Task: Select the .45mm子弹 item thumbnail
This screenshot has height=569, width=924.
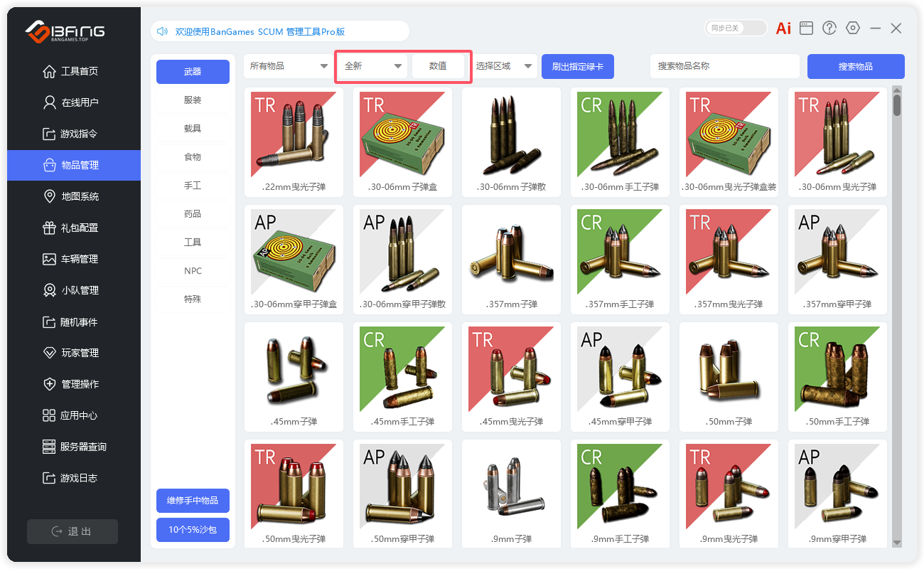Action: coord(294,370)
